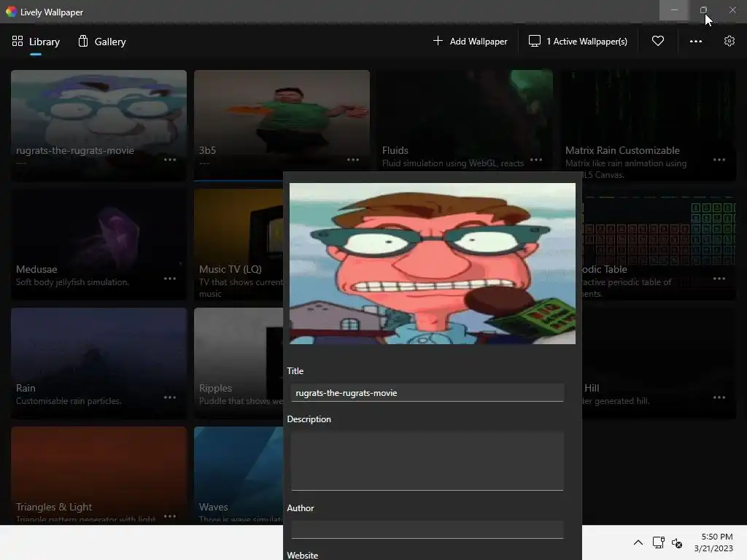Select the Rain wallpaper card
The width and height of the screenshot is (747, 560).
click(x=98, y=363)
